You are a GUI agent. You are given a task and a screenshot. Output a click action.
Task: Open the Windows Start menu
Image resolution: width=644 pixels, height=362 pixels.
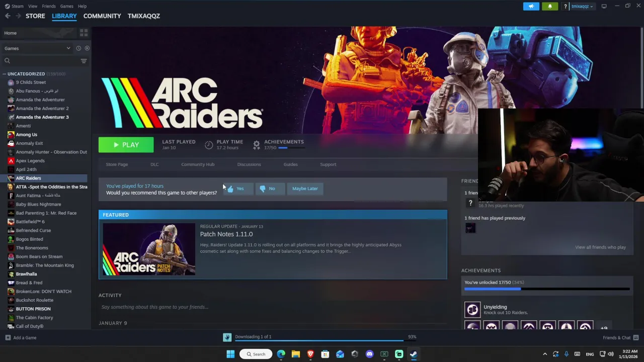point(230,354)
